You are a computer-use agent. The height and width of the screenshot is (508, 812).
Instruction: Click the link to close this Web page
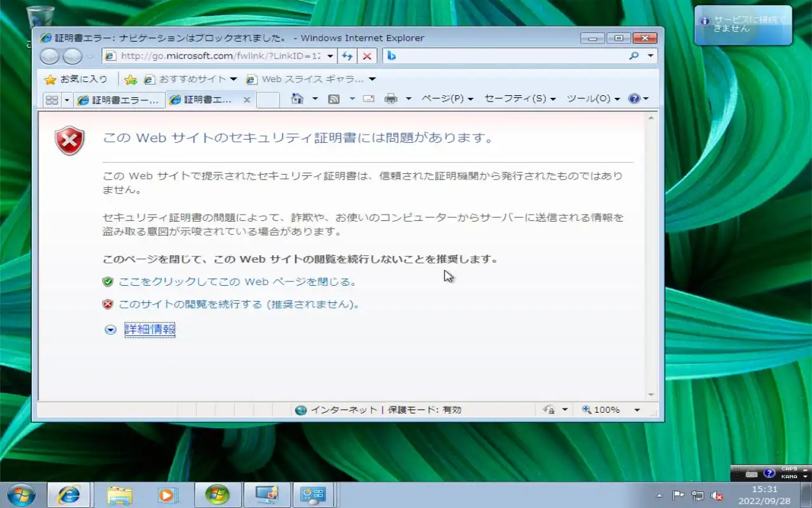coord(237,281)
